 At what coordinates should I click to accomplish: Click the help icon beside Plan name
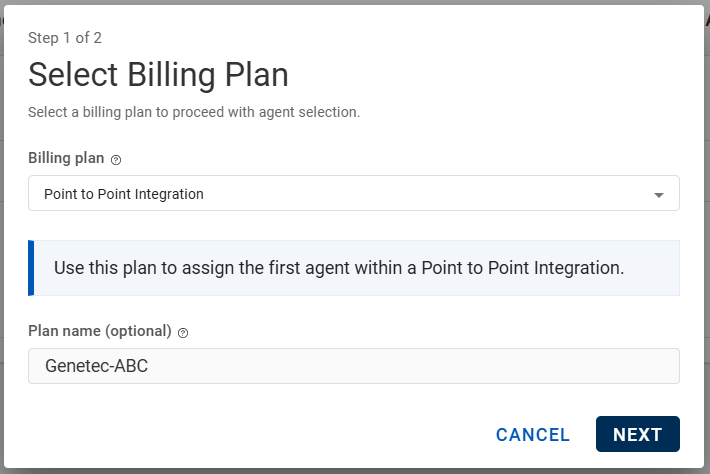pyautogui.click(x=183, y=332)
